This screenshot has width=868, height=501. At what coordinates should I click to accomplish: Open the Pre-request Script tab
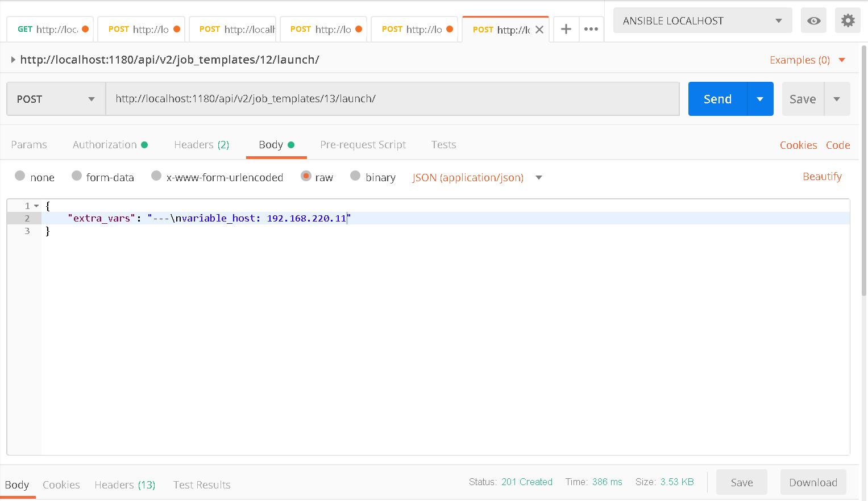click(x=363, y=145)
